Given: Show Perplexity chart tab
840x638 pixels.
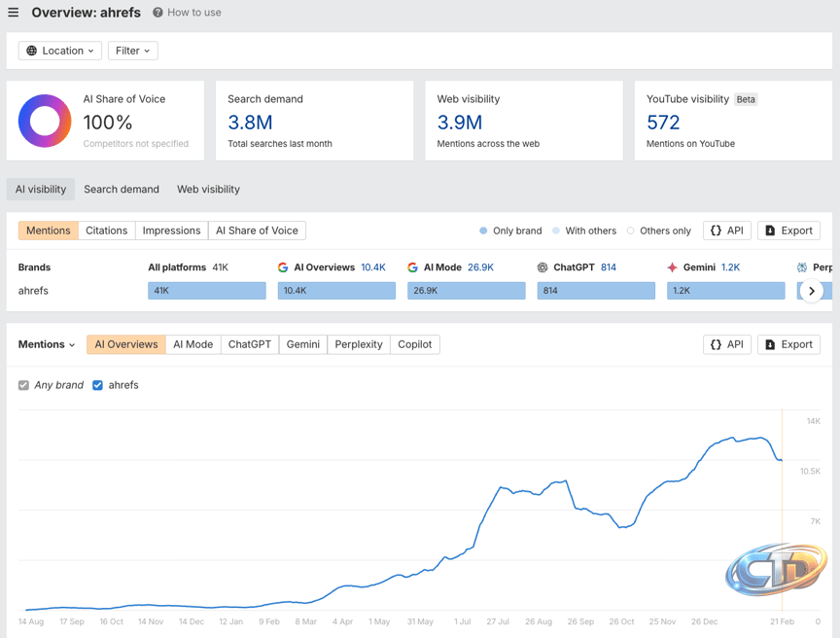Looking at the screenshot, I should (359, 344).
